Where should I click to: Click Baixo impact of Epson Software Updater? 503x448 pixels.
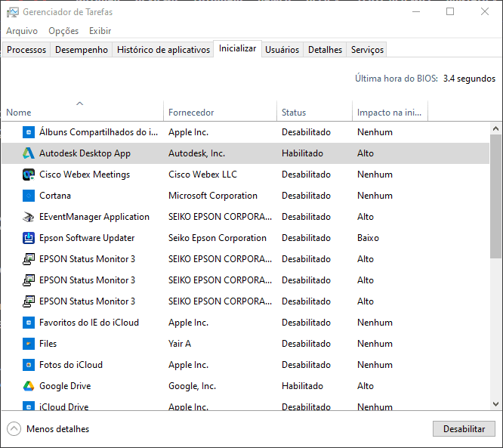(368, 238)
